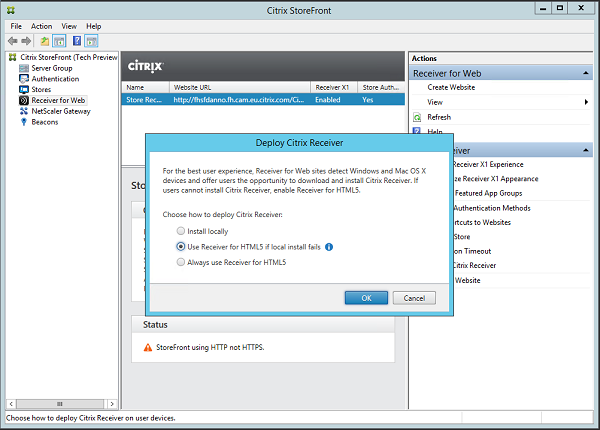Expand the View submenu arrow in Actions
600x430 pixels.
(586, 102)
